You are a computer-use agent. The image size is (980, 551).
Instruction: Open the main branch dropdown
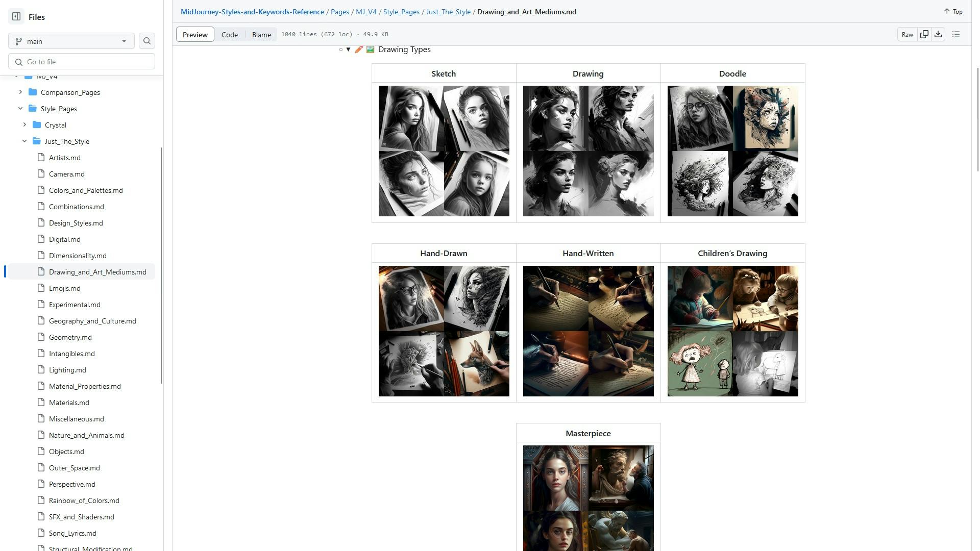71,41
